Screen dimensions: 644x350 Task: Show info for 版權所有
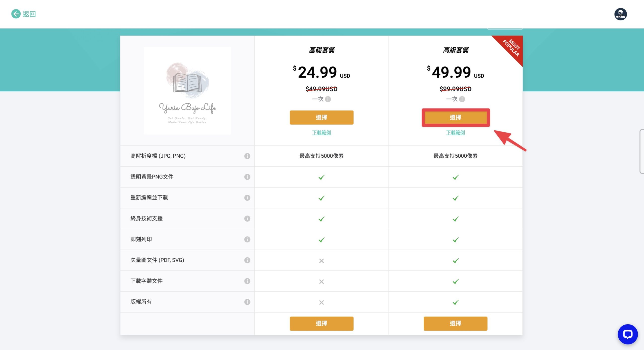point(247,302)
